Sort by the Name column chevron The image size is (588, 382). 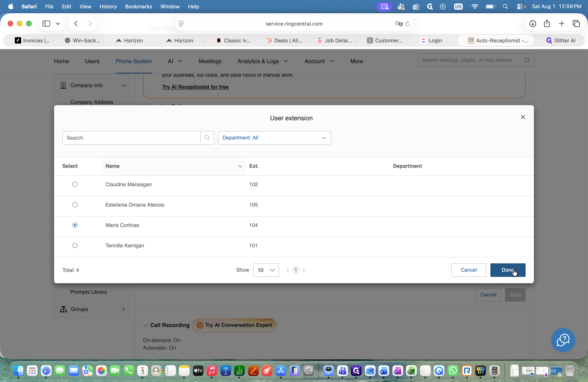(240, 166)
